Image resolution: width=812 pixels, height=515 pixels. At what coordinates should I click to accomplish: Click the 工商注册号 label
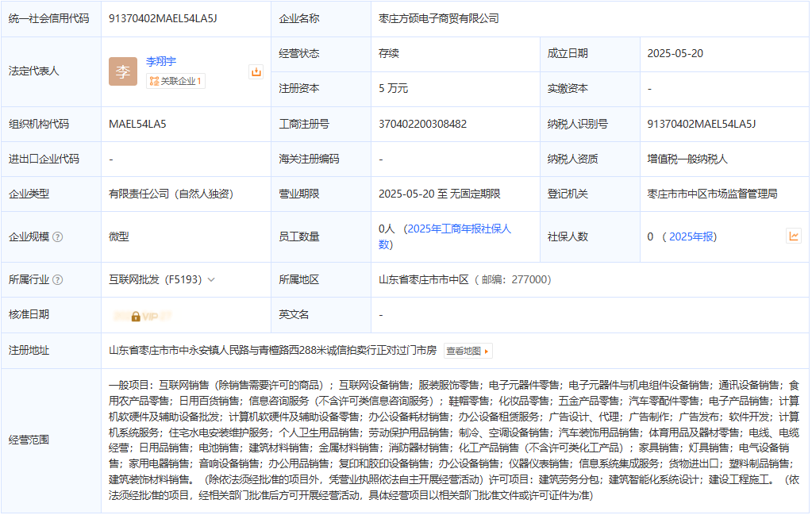(304, 125)
